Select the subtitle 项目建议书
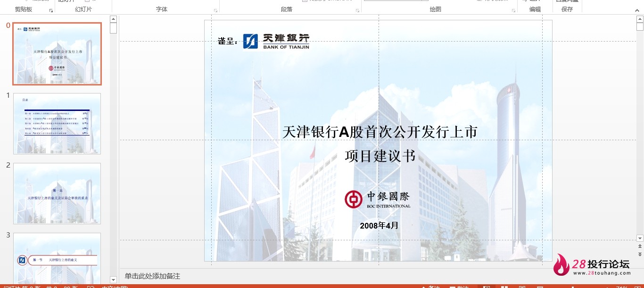Image resolution: width=644 pixels, height=288 pixels. click(380, 156)
